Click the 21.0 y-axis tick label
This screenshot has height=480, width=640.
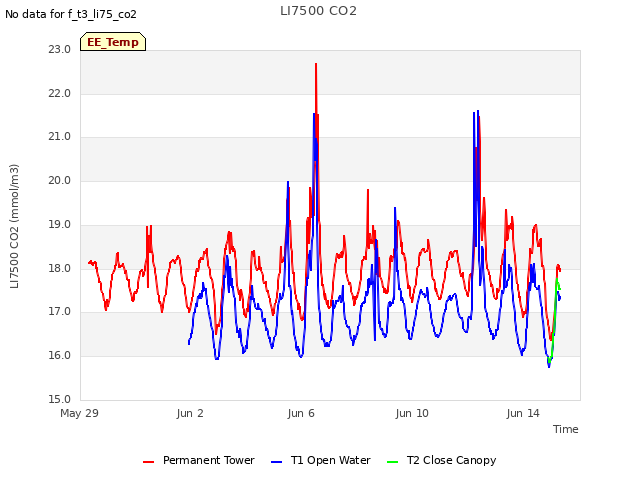(60, 137)
